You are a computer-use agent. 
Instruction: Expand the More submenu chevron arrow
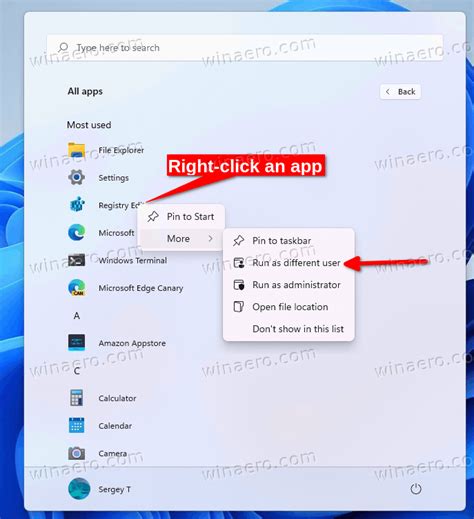(x=210, y=238)
